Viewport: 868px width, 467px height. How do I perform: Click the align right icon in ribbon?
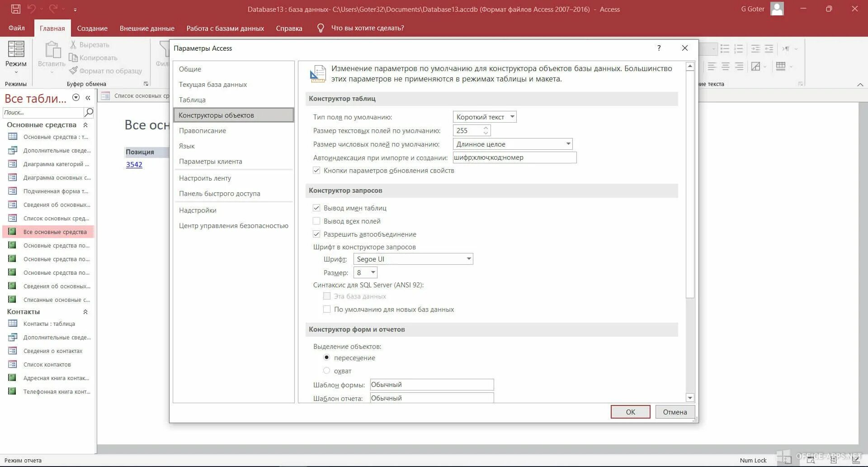tap(739, 67)
